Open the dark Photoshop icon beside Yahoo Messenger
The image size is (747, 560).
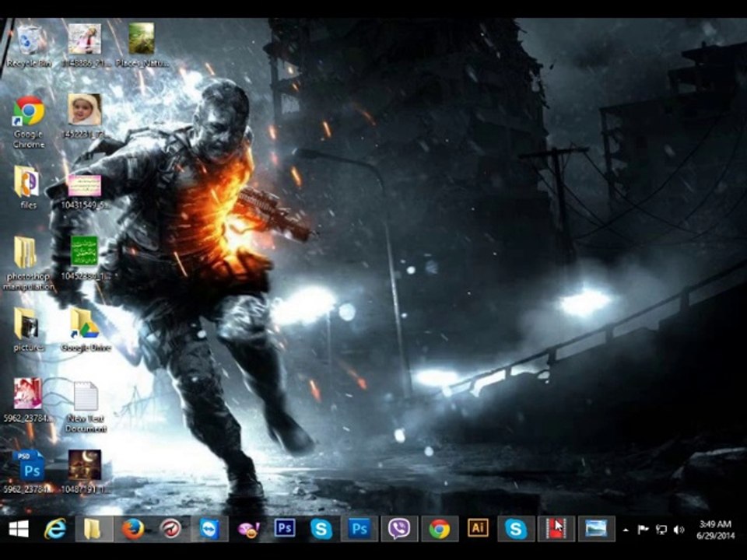coord(285,529)
